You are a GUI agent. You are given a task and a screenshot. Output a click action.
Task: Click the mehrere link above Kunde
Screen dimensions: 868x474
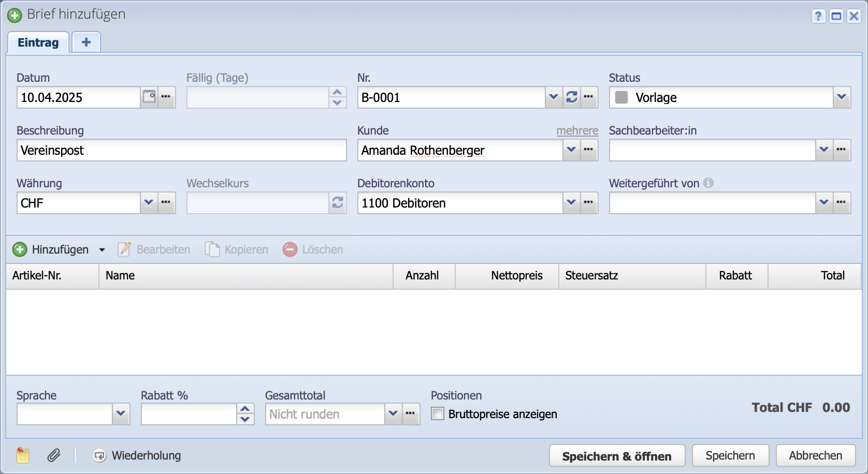coord(577,131)
